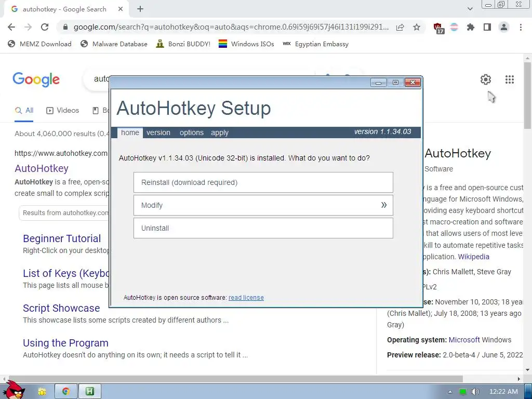The height and width of the screenshot is (399, 532).
Task: Open Egyptian Embassy bookmark
Action: 315,44
